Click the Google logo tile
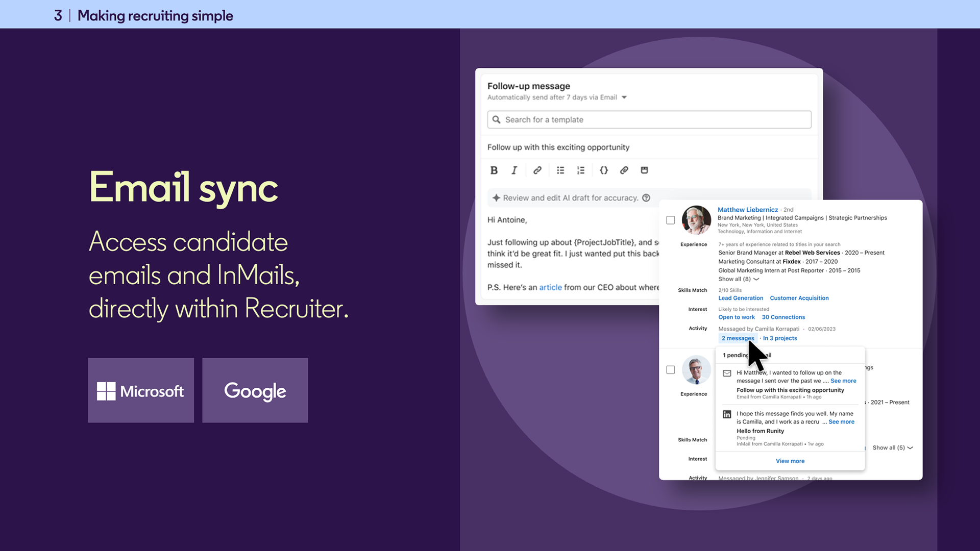980x551 pixels. [x=255, y=390]
